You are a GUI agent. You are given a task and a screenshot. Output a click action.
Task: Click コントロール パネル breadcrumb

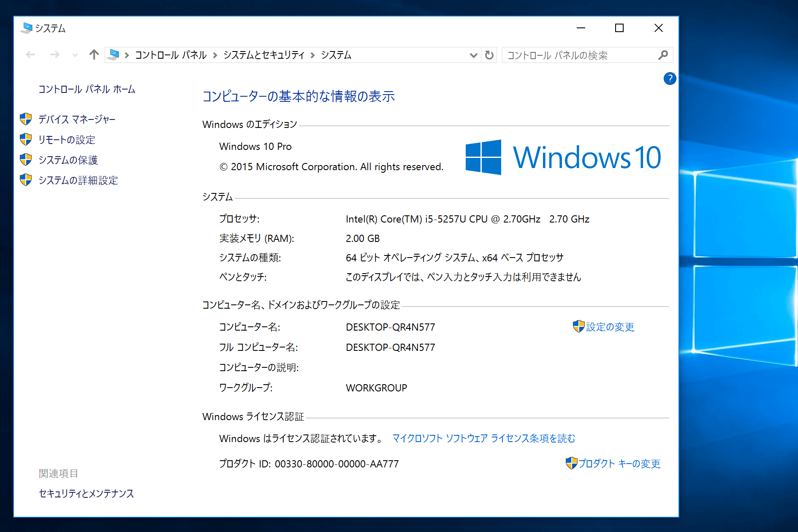(171, 55)
